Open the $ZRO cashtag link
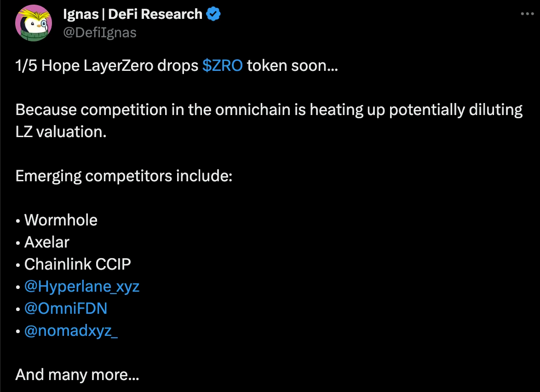 pyautogui.click(x=222, y=66)
